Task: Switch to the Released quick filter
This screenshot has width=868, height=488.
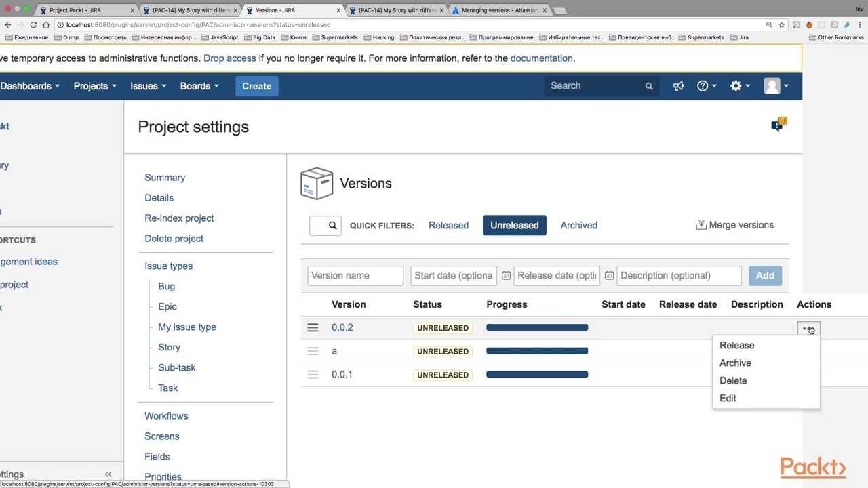Action: tap(448, 225)
